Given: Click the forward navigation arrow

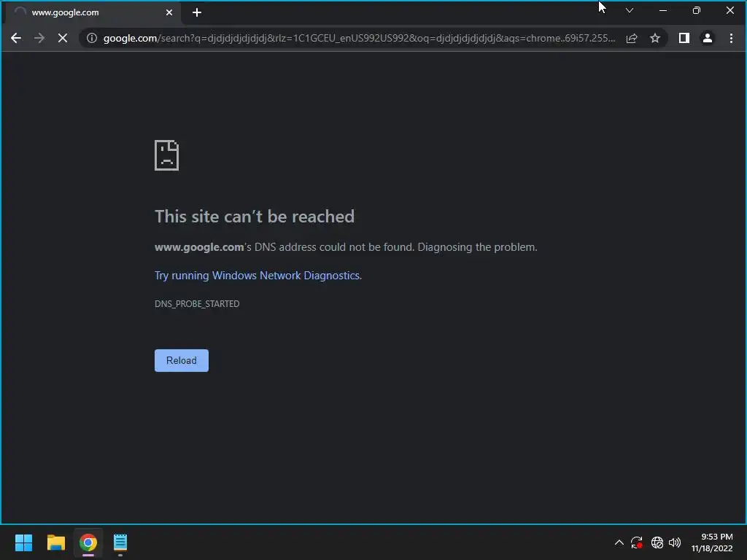Looking at the screenshot, I should [x=39, y=38].
